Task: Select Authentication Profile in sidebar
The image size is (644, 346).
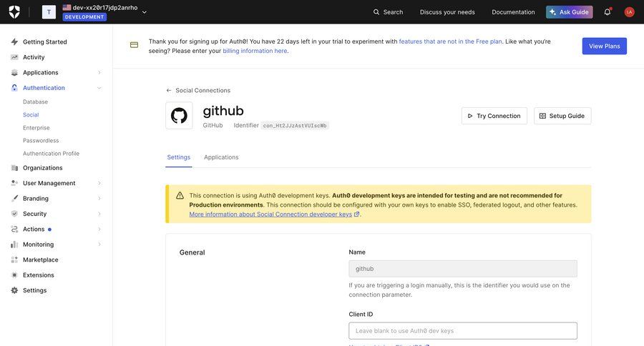Action: pos(51,154)
